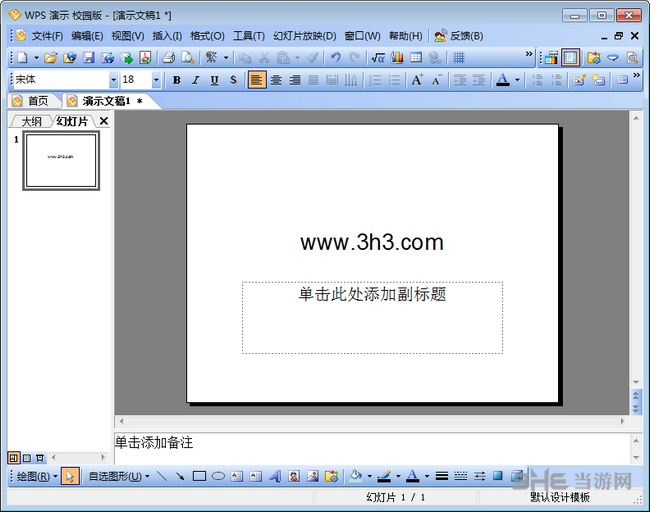Click the fill color paint bucket swatch
This screenshot has width=650, height=512.
(356, 476)
